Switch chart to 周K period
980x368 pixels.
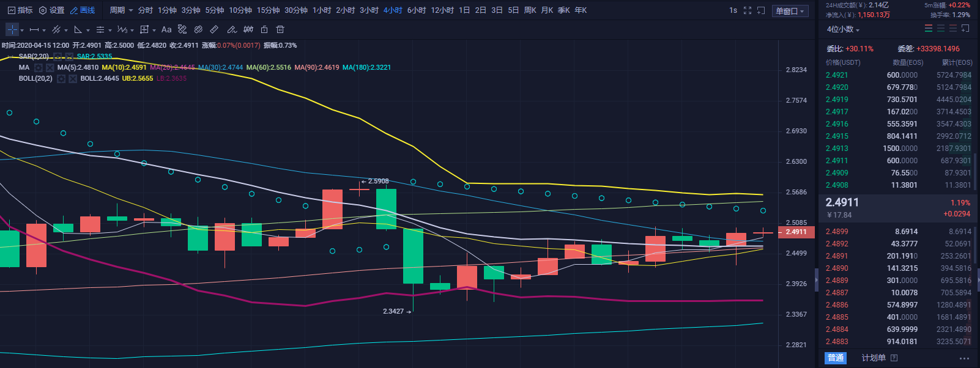tap(530, 10)
